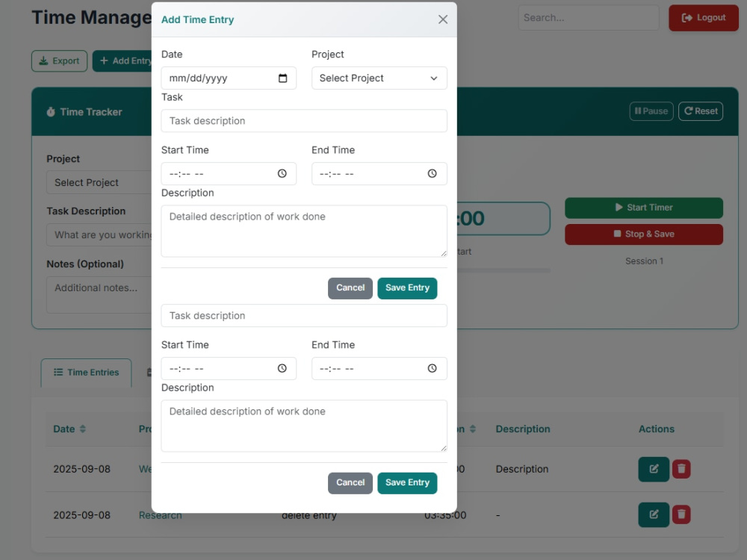This screenshot has height=560, width=747.
Task: Click the upper Task description field
Action: pyautogui.click(x=304, y=121)
